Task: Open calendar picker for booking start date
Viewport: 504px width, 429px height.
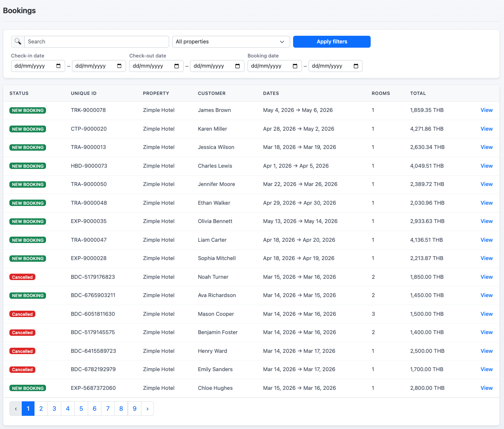Action: 295,66
